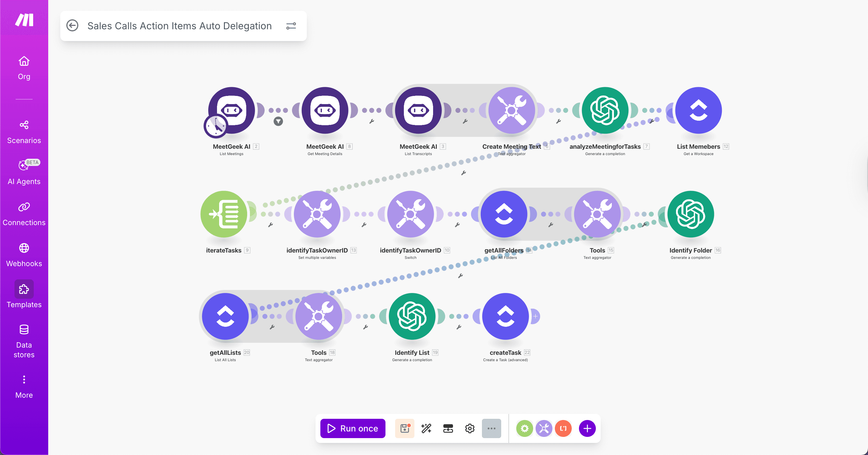
Task: Open the orange Text parser tools
Action: click(563, 428)
